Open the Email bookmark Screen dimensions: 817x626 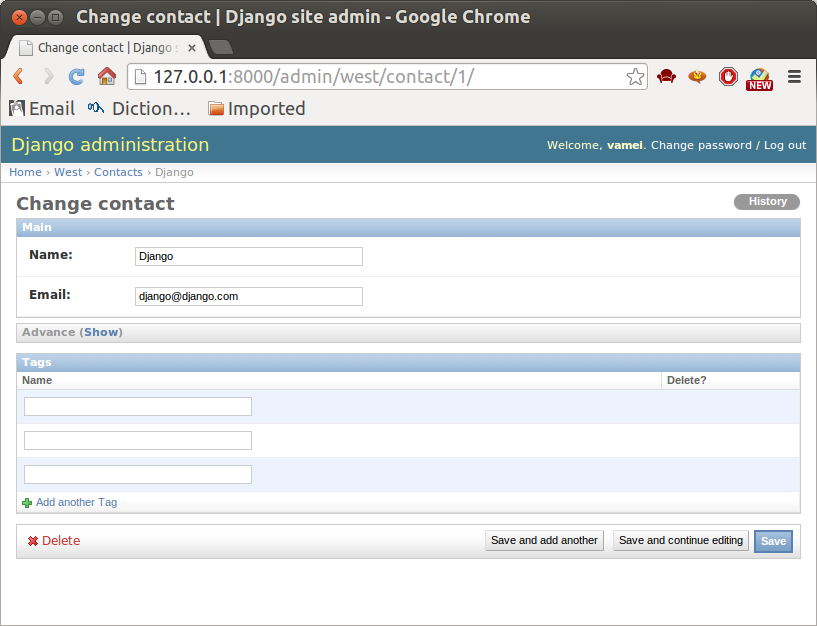tap(42, 108)
